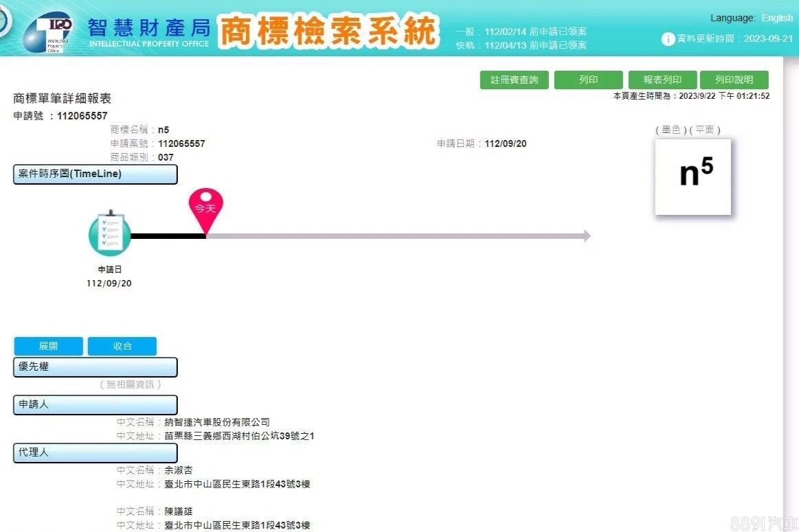Click the pink 今天 timeline pin
This screenshot has width=799, height=532.
(x=206, y=208)
